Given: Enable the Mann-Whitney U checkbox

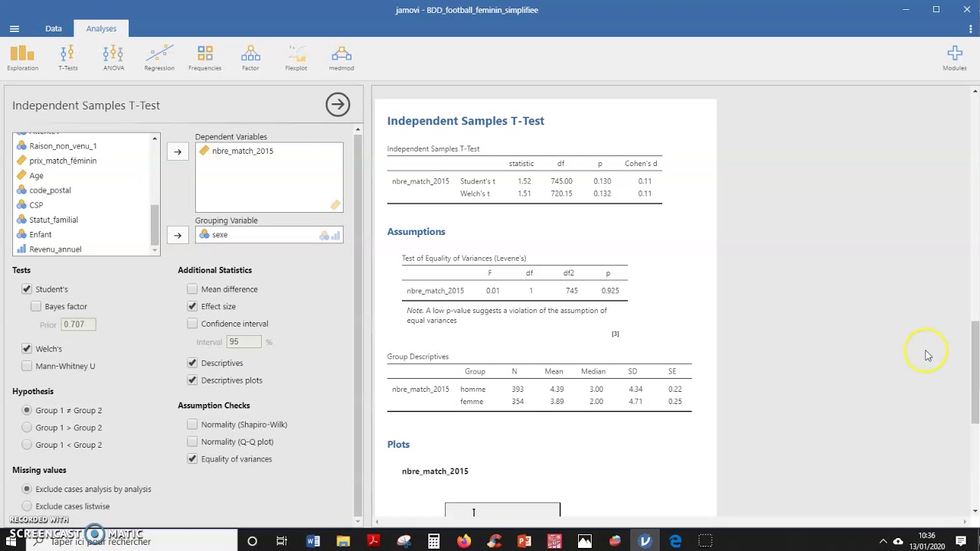Looking at the screenshot, I should coord(27,366).
